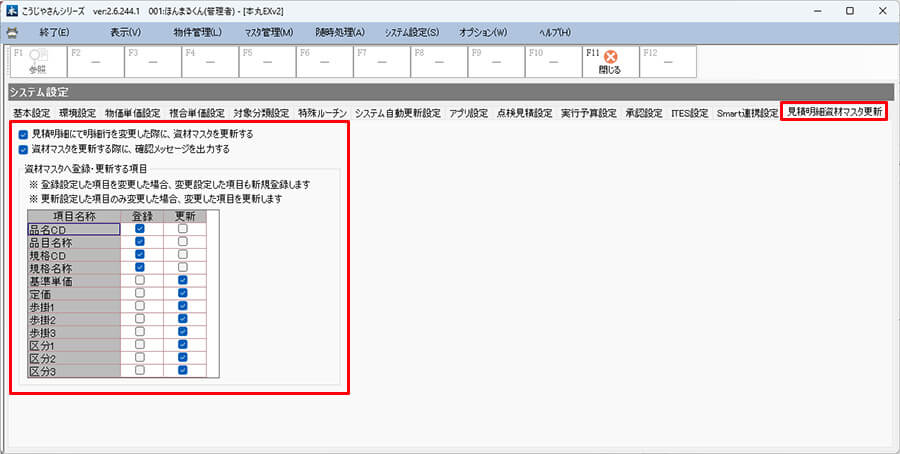The image size is (900, 454).
Task: Click the printer icon in menu bar
Action: (12, 32)
